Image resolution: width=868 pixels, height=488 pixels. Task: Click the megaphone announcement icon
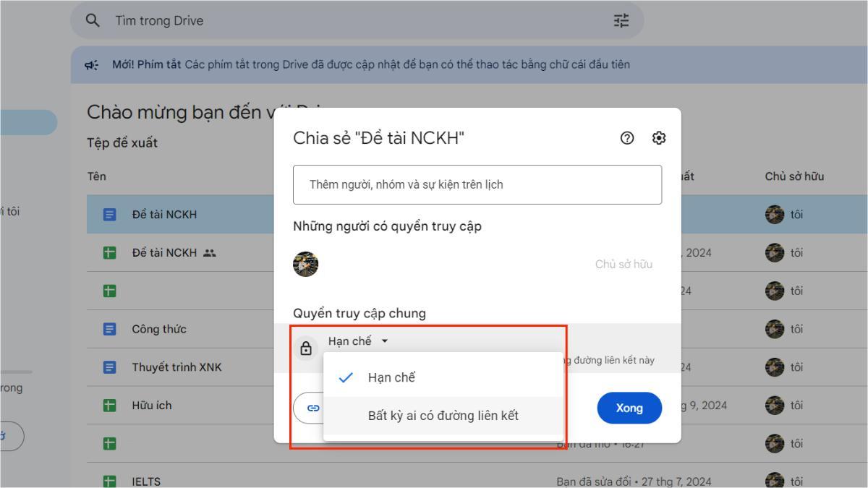click(92, 64)
